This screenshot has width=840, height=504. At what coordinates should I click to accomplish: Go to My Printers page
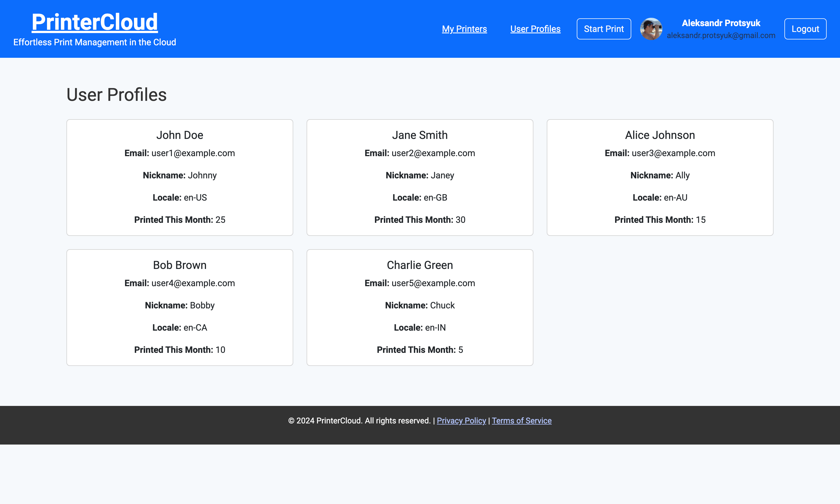click(x=464, y=29)
